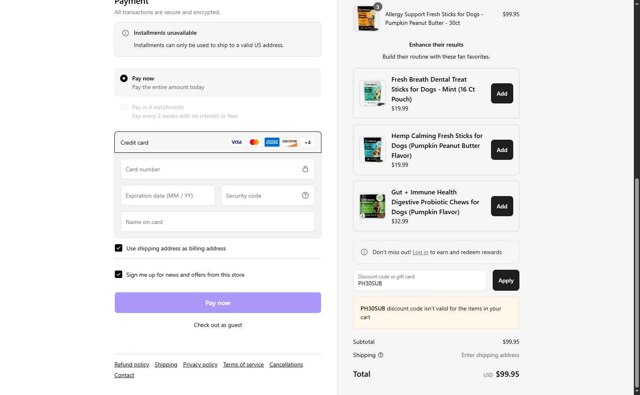Open the Contact link
This screenshot has height=395, width=640.
tap(124, 375)
